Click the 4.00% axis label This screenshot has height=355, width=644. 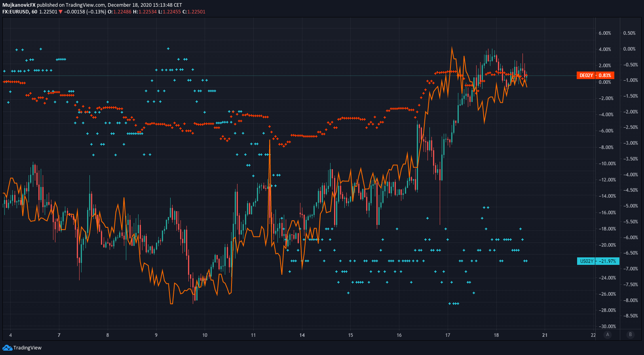605,49
